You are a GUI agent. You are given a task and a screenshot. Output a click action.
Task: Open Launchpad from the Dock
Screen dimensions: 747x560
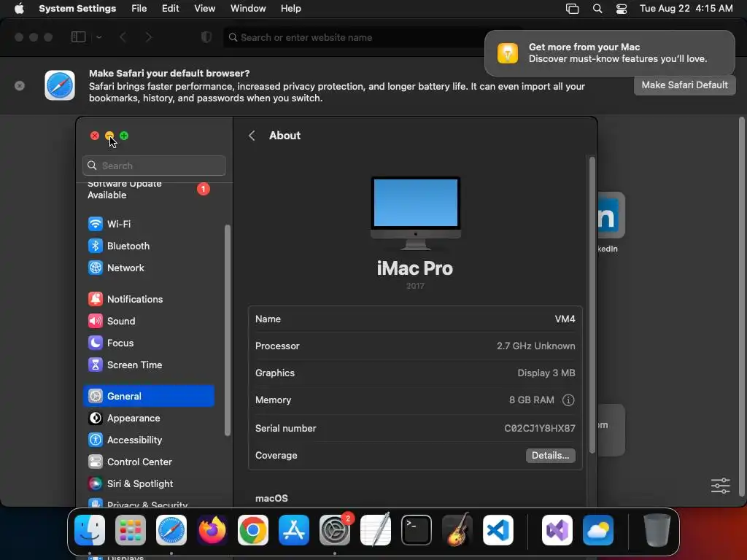click(131, 530)
